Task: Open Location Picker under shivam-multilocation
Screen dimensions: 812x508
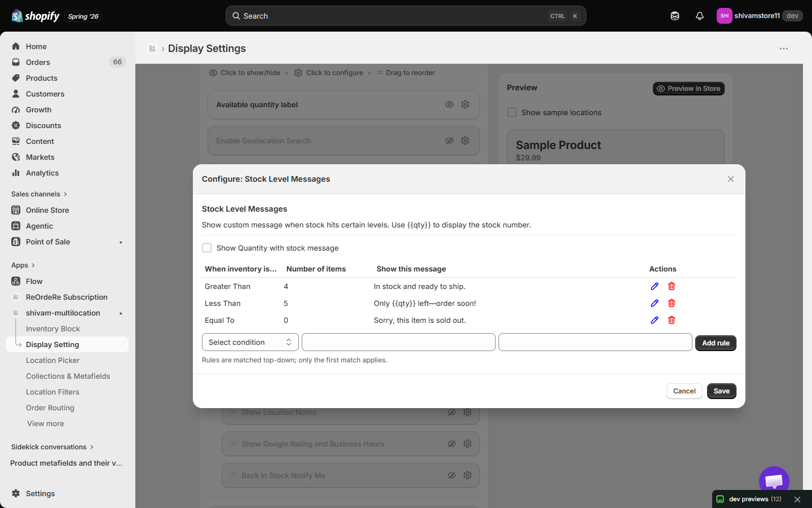Action: click(52, 360)
